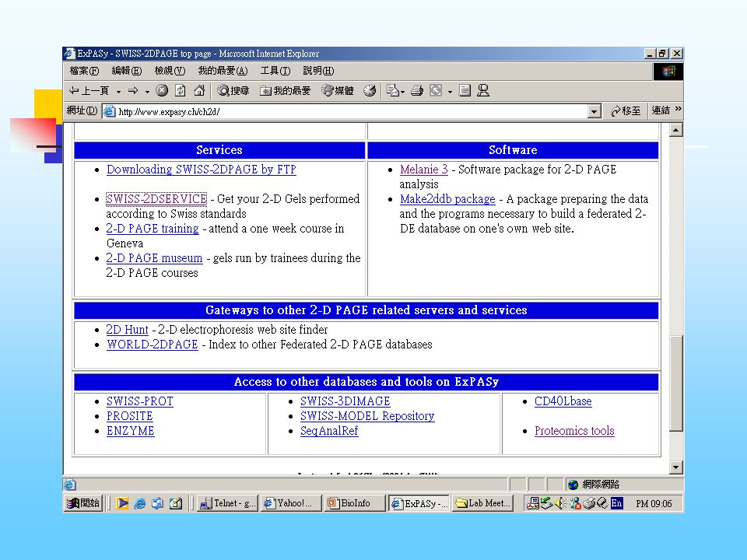
Task: Open the 檔案(F) menu
Action: [84, 71]
